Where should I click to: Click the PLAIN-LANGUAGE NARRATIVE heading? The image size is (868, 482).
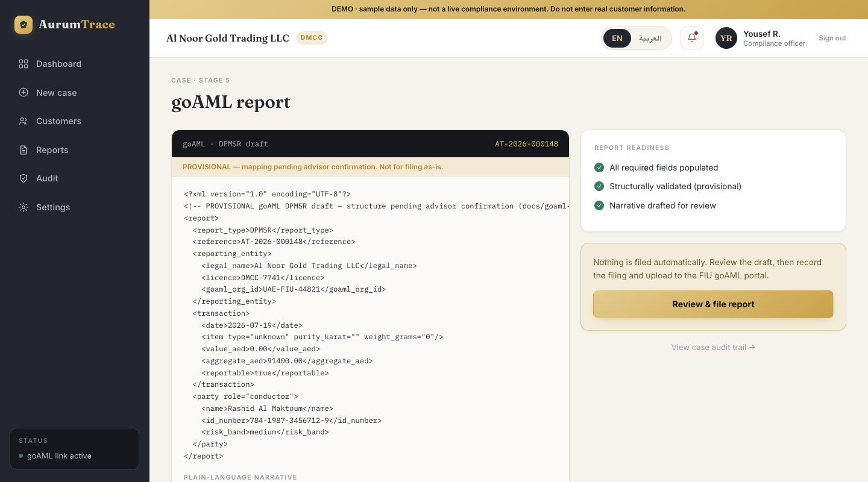pos(241,477)
